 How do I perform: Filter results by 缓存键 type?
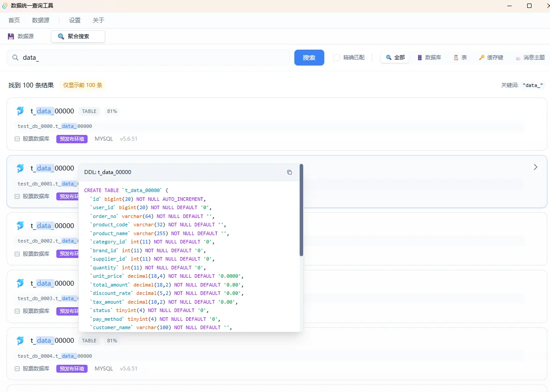point(491,58)
